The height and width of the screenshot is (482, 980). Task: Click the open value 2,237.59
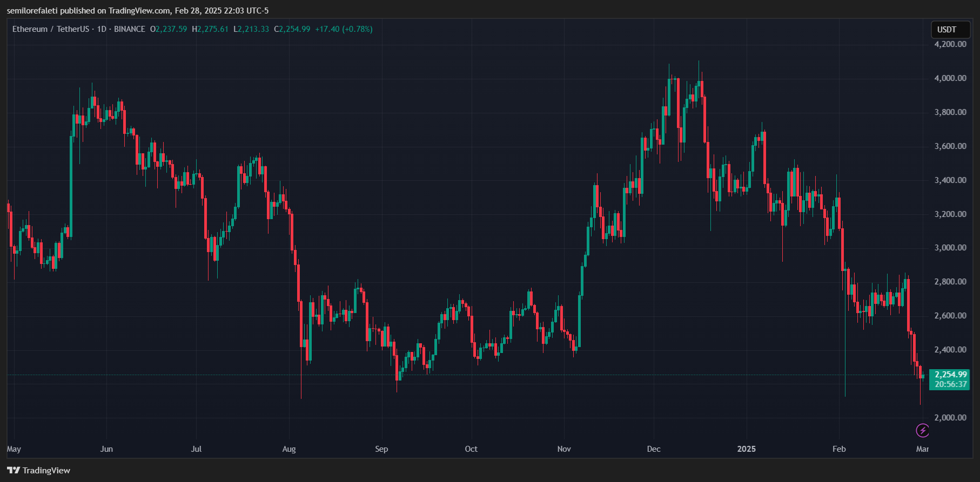[x=171, y=29]
